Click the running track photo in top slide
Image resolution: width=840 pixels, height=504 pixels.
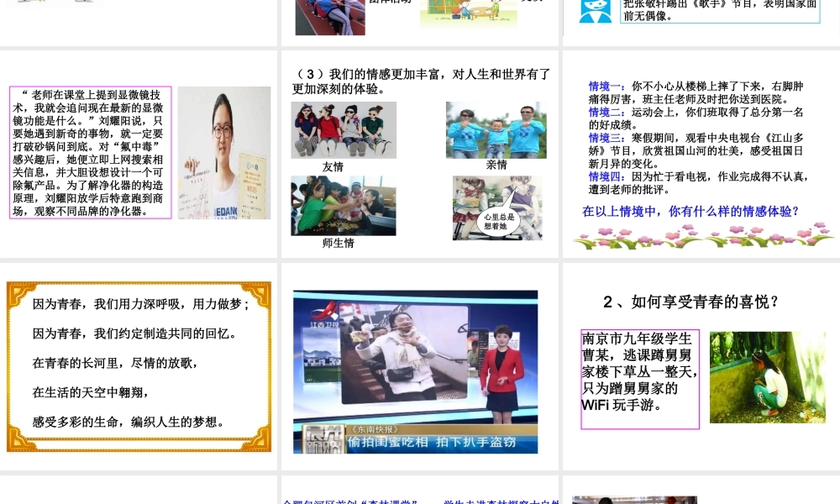point(330,17)
